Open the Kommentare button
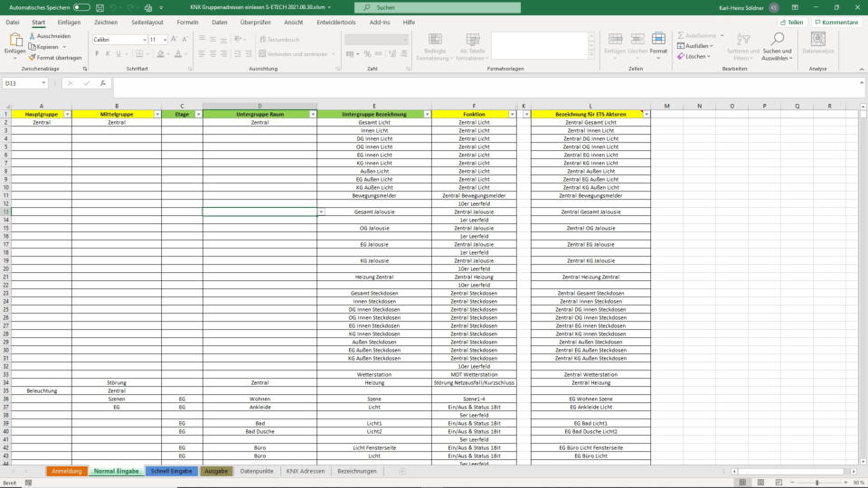 [x=836, y=22]
